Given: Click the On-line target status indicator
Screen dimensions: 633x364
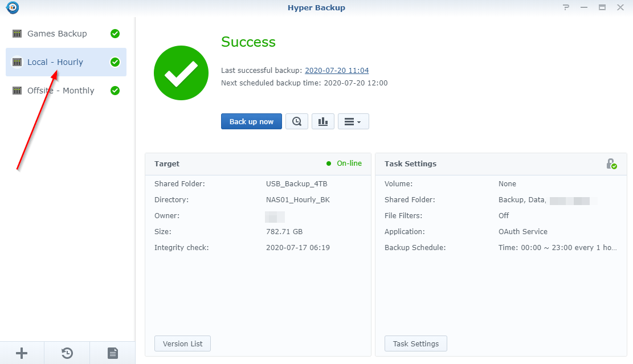Looking at the screenshot, I should (344, 163).
